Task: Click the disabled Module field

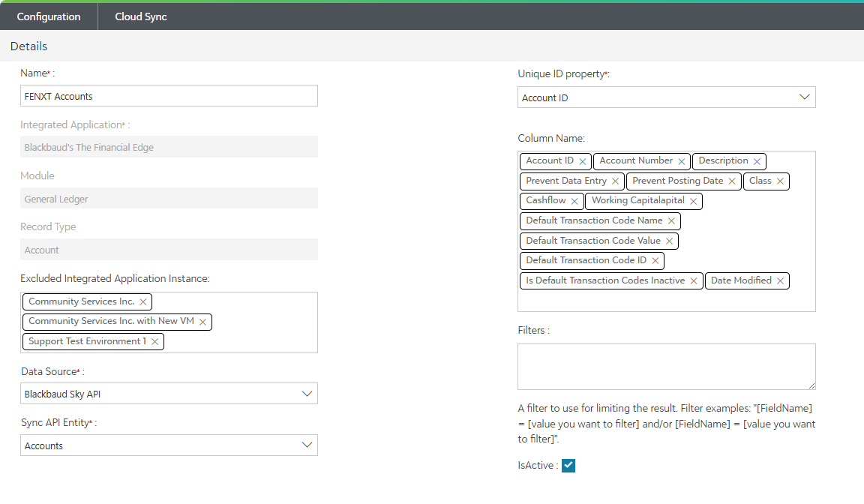Action: coord(169,198)
